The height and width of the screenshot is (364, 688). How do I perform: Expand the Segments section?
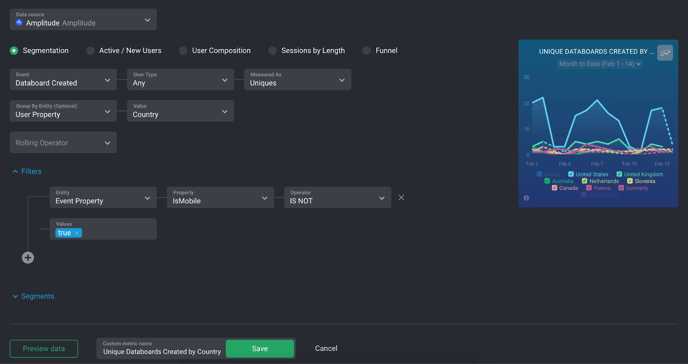[x=33, y=296]
